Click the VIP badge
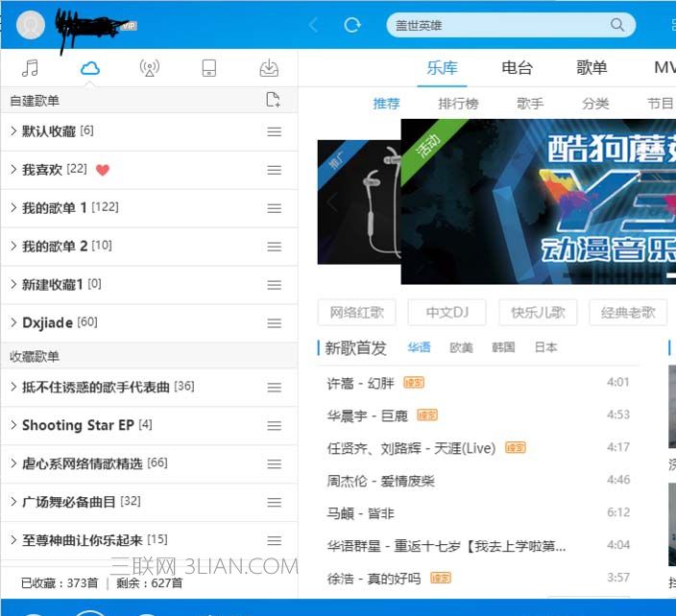Image resolution: width=676 pixels, height=616 pixels. (129, 26)
